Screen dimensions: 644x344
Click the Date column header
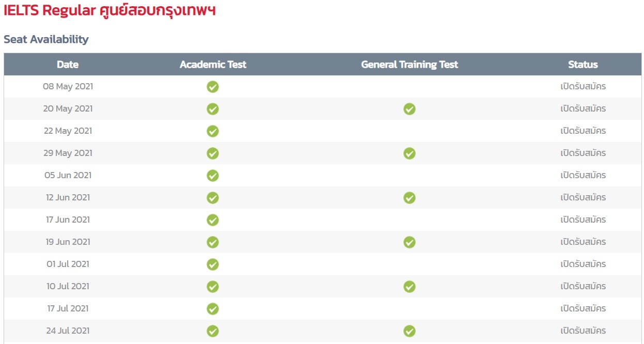68,65
